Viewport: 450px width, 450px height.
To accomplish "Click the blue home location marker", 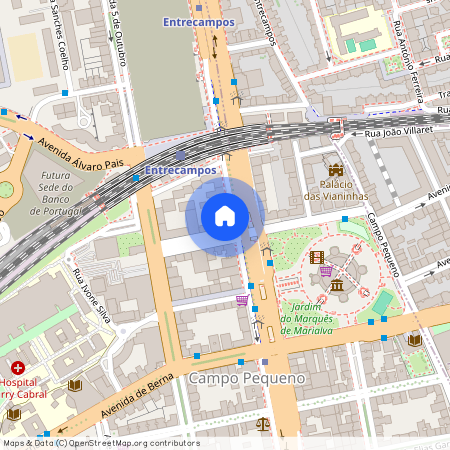I will pyautogui.click(x=225, y=217).
